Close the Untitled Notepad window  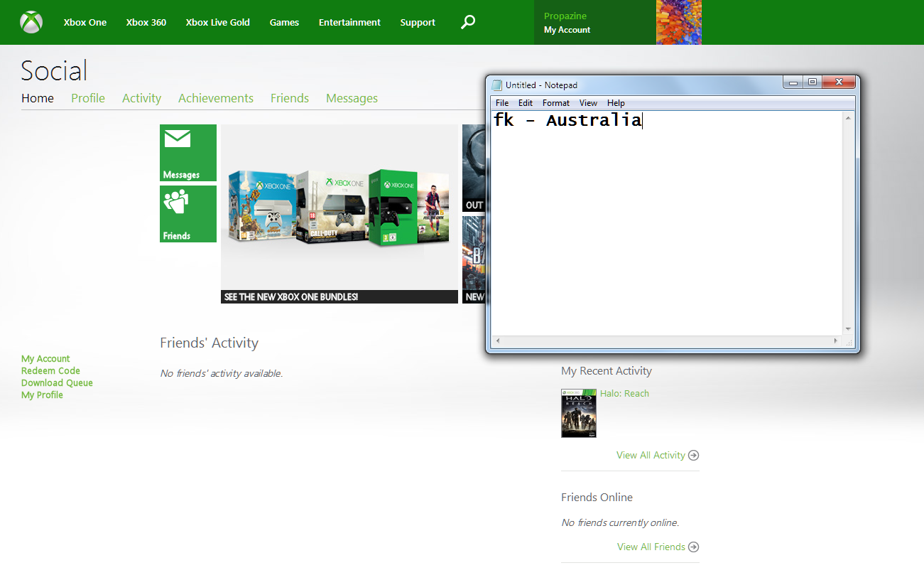pyautogui.click(x=839, y=82)
